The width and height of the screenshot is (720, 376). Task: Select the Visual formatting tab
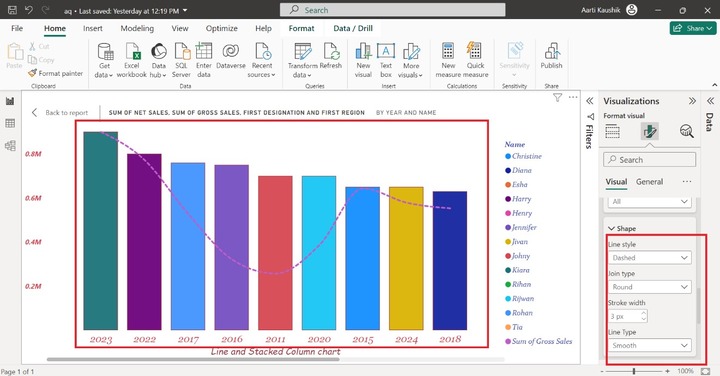tap(616, 182)
